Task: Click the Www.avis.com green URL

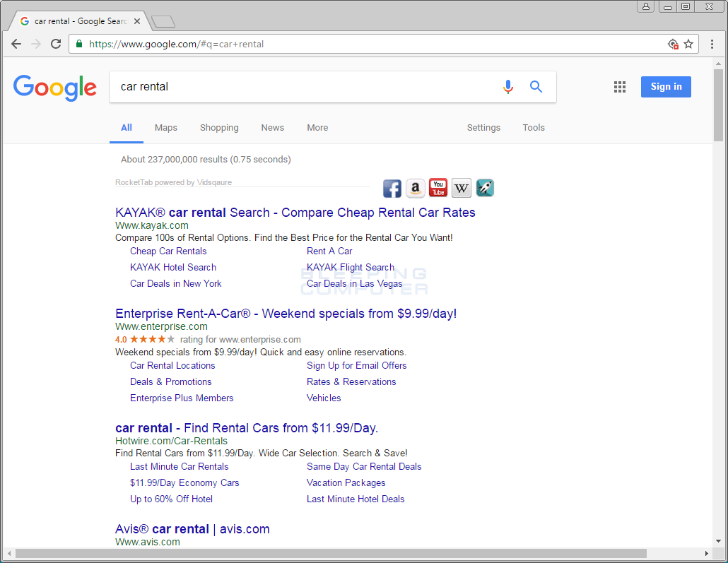Action: click(147, 542)
